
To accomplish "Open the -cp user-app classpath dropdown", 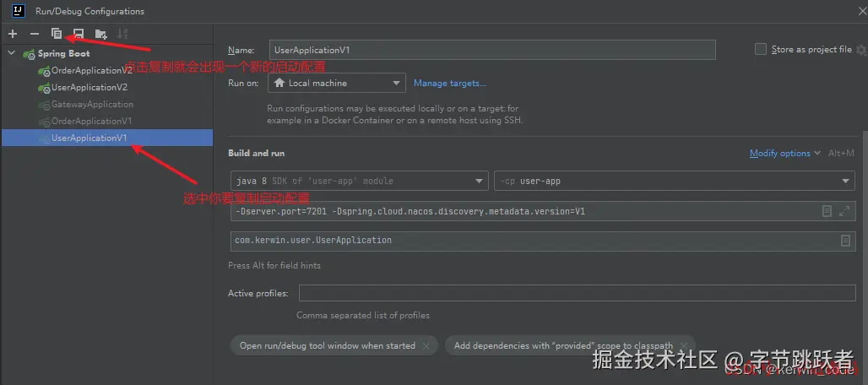I will pos(675,181).
